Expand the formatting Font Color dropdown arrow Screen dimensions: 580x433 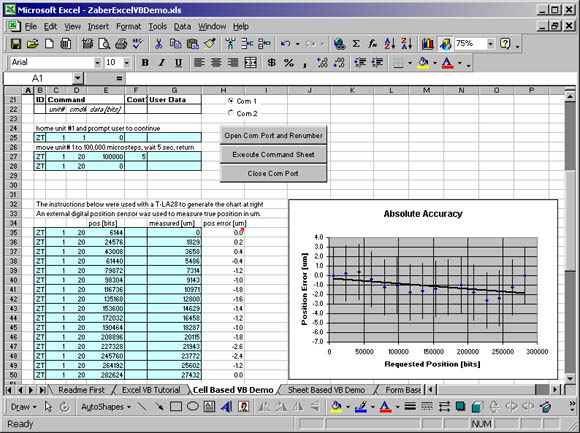460,63
